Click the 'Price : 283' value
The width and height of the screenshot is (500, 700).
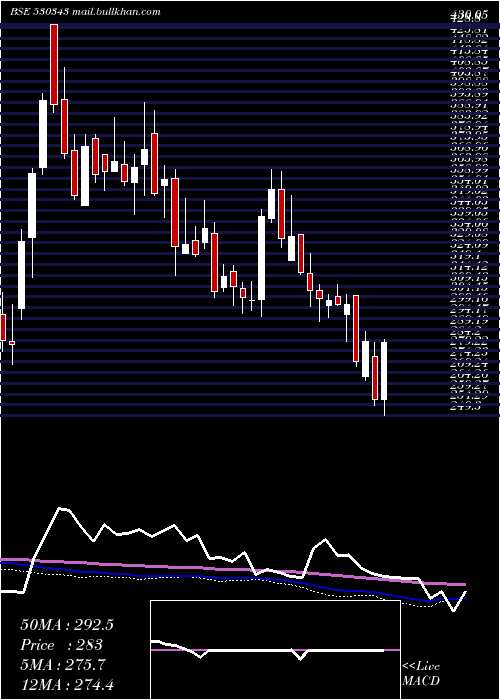pyautogui.click(x=62, y=645)
